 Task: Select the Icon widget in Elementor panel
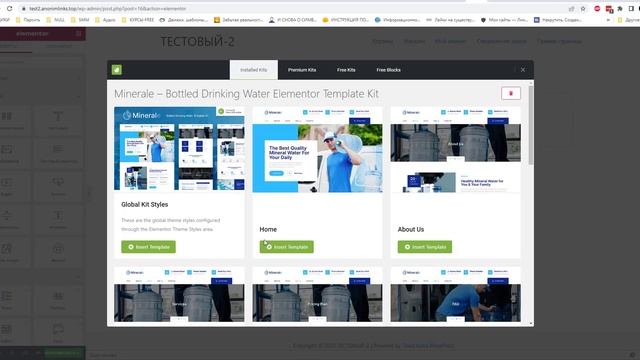(x=58, y=252)
